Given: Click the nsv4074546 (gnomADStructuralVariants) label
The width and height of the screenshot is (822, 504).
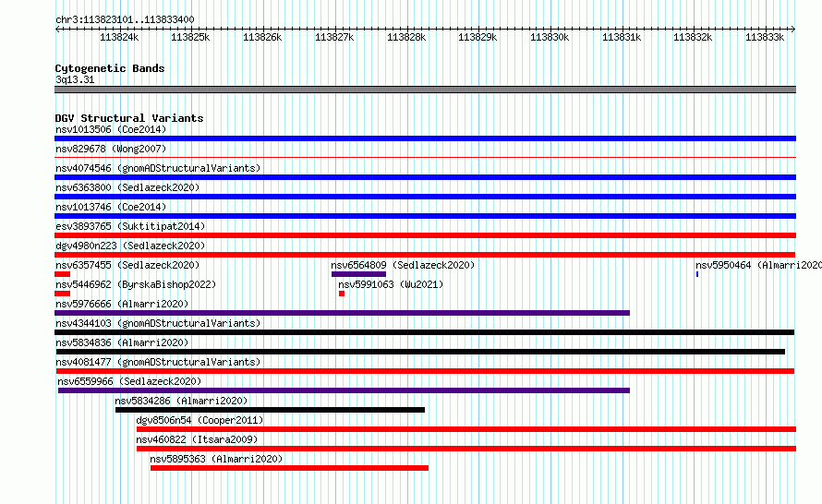Looking at the screenshot, I should [x=158, y=168].
